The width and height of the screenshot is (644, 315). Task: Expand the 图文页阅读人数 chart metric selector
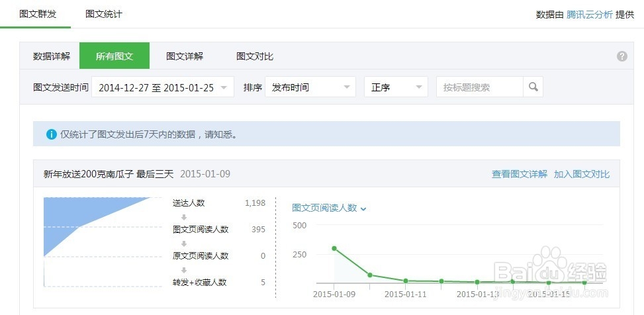tap(329, 208)
